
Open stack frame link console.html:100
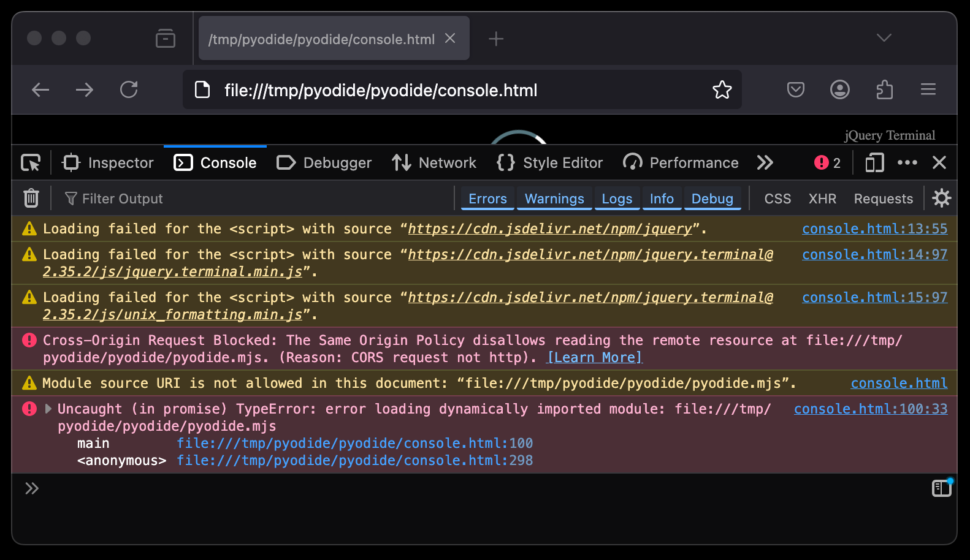355,443
